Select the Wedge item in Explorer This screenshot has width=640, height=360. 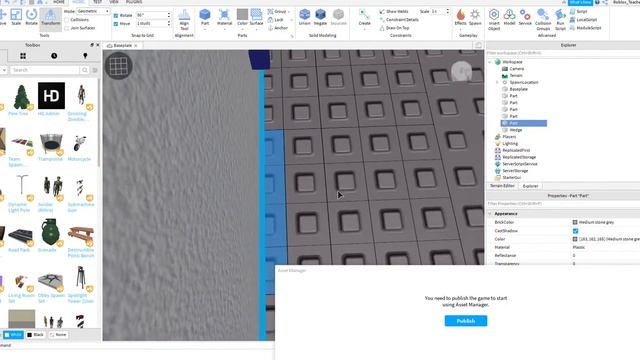point(516,130)
